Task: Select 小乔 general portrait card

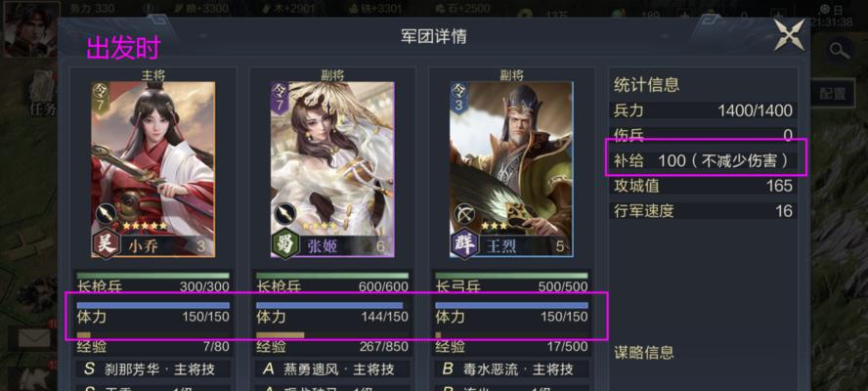Action: coord(153,169)
